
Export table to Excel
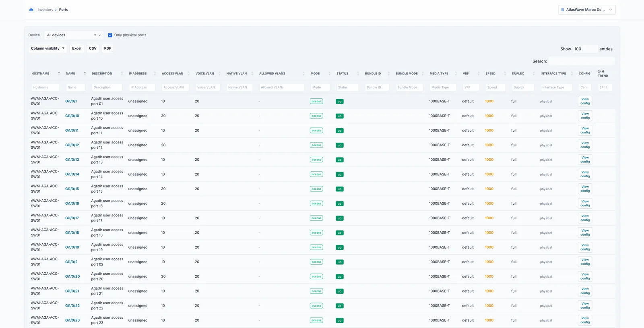point(77,48)
